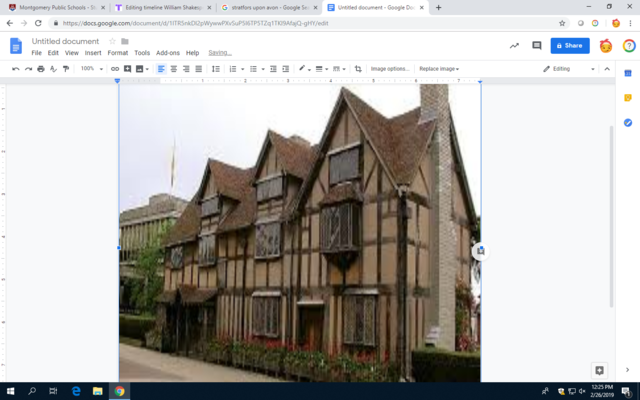Click the Undo arrow icon
640x400 pixels.
(x=16, y=69)
